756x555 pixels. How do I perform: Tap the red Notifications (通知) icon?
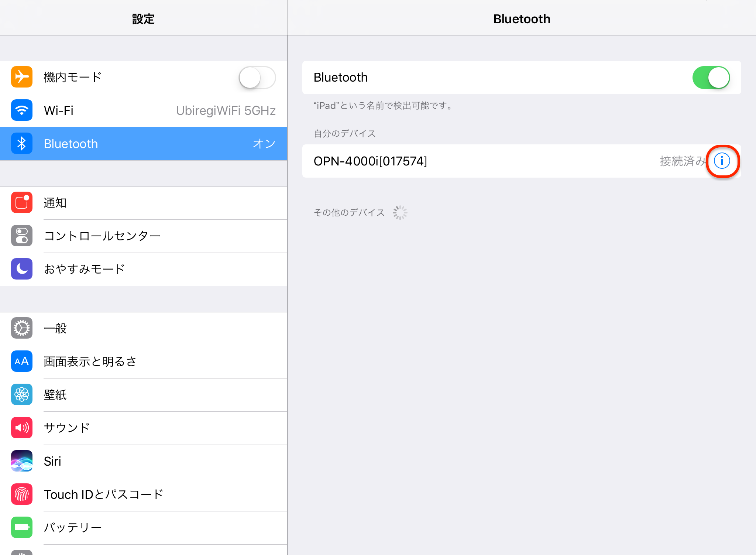22,203
